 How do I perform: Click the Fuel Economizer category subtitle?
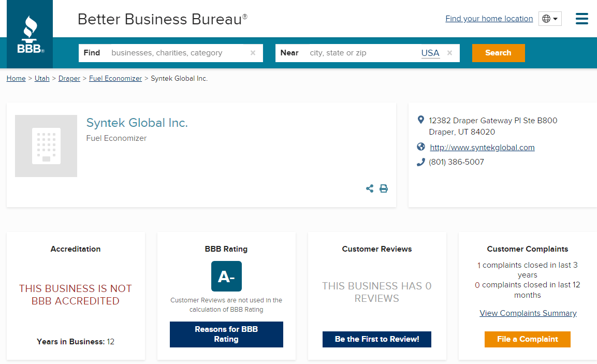[116, 138]
